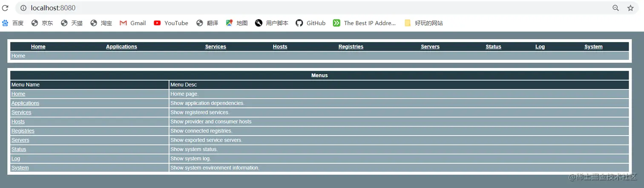Click 'Home page.' description cell

399,94
